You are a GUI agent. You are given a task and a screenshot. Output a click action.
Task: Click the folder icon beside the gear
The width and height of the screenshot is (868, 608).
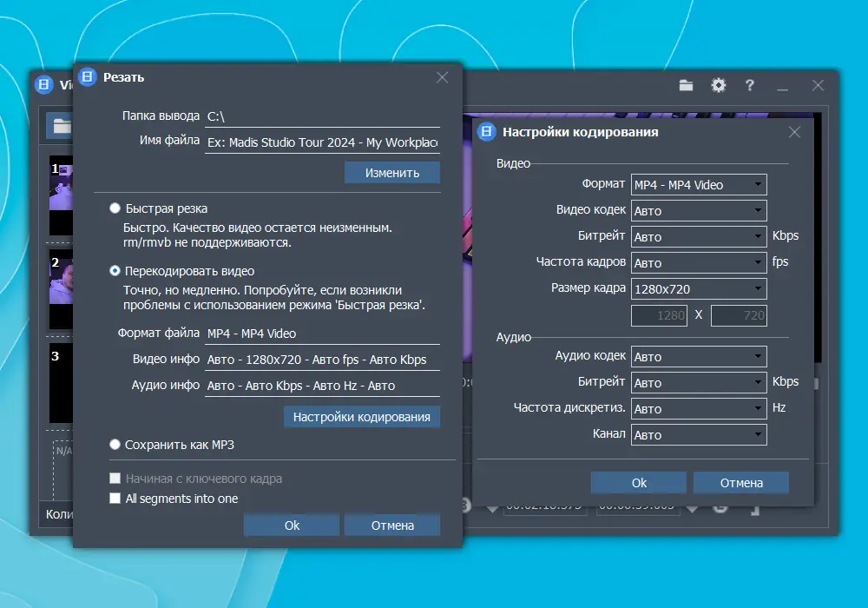pyautogui.click(x=686, y=85)
